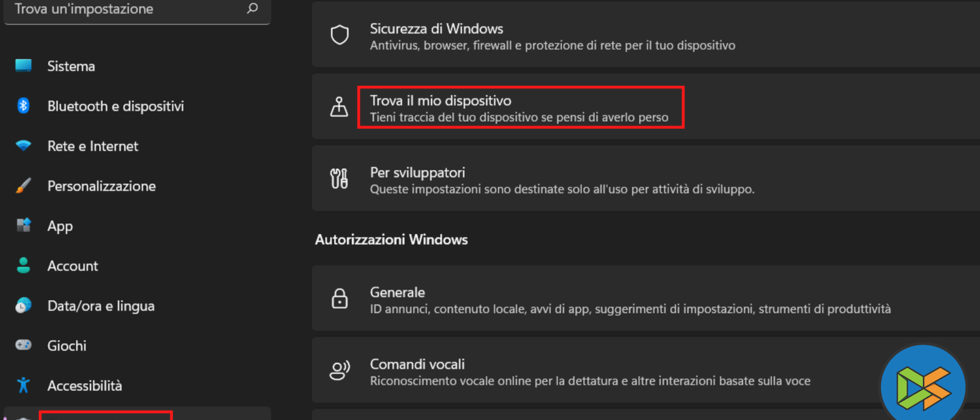Click the Bluetooth icon in sidebar

pos(24,106)
